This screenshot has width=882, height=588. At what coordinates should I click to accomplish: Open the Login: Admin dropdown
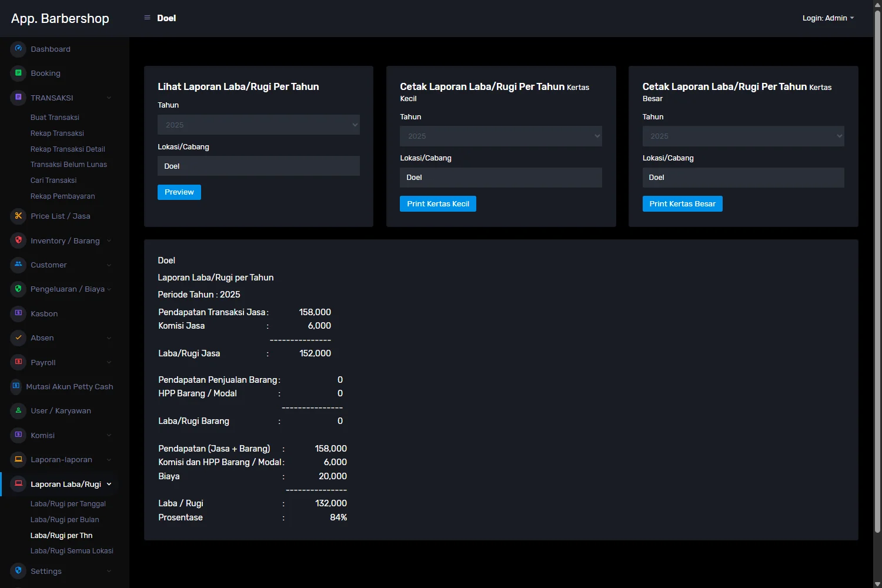pyautogui.click(x=828, y=18)
